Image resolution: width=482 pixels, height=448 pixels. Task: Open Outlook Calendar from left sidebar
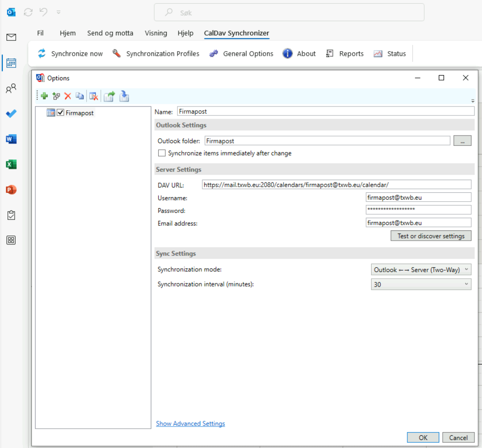click(11, 63)
